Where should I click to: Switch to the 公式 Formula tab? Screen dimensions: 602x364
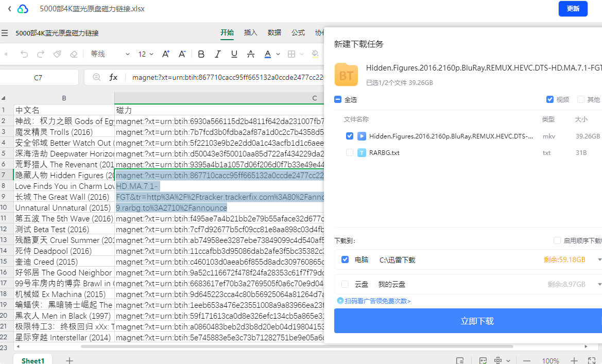tap(298, 32)
